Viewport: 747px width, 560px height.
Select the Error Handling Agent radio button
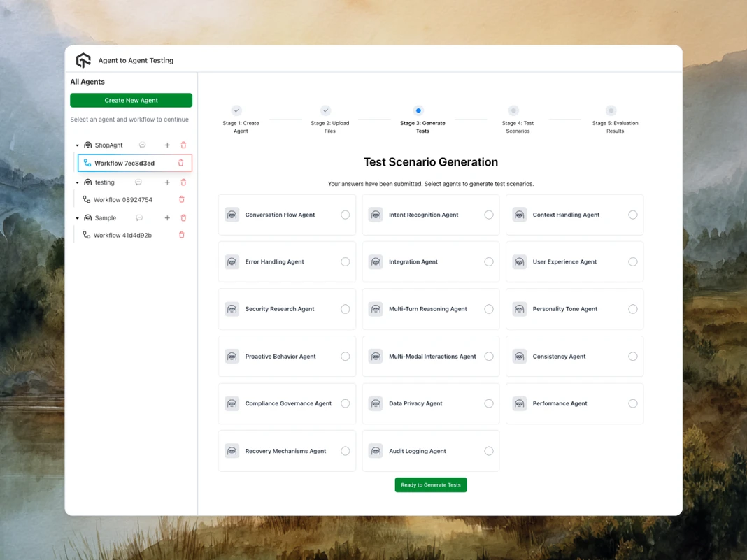click(x=346, y=262)
